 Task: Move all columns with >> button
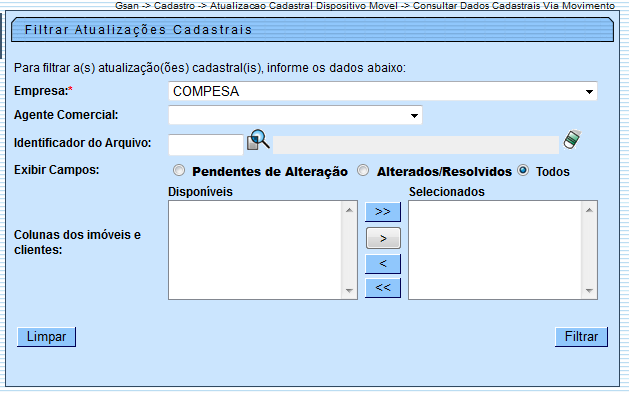(383, 212)
